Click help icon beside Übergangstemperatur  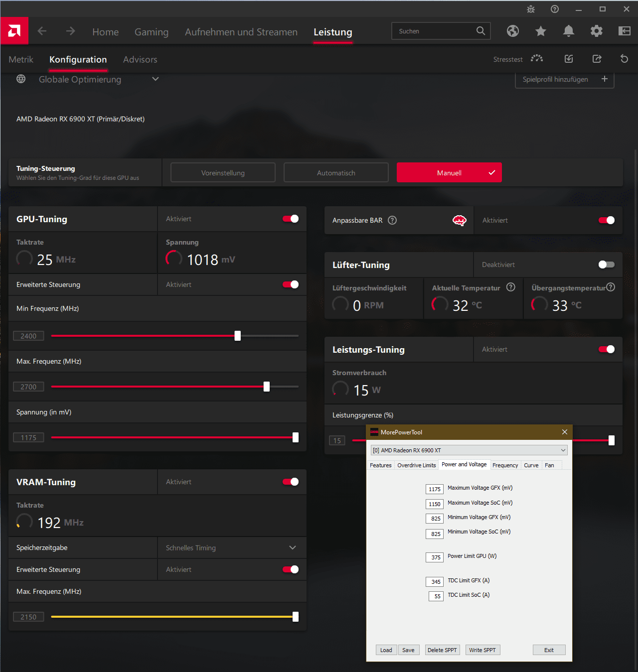point(611,287)
